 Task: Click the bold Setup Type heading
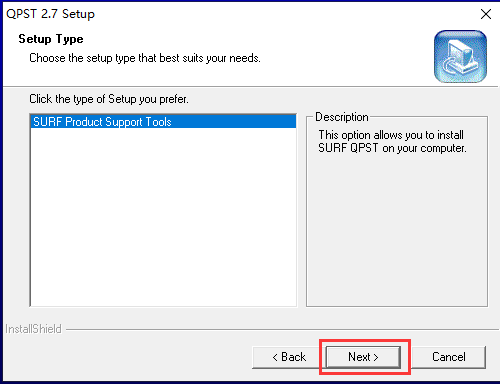coord(51,39)
